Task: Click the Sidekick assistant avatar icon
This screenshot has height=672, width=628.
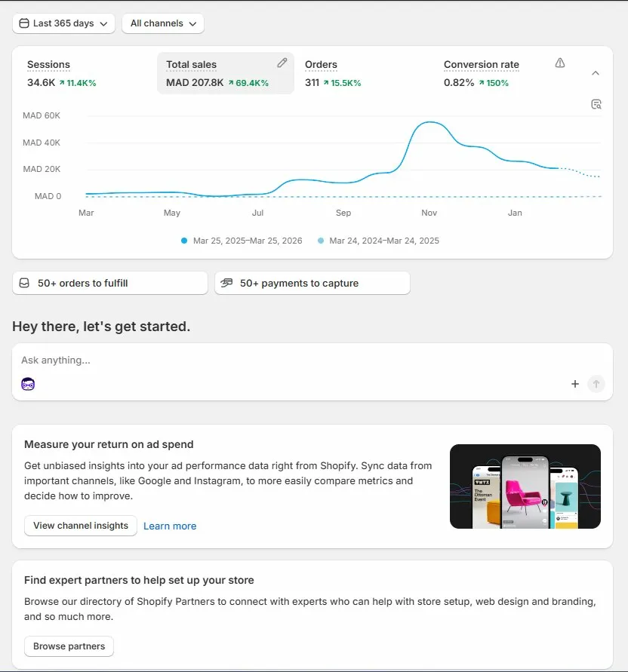Action: 28,384
